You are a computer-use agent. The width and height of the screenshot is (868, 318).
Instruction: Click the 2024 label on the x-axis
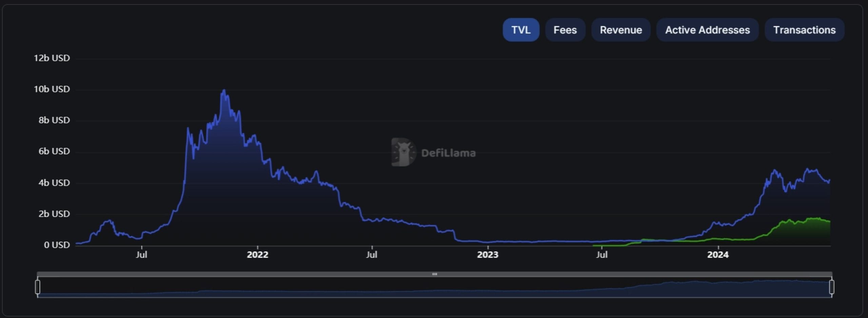point(718,255)
